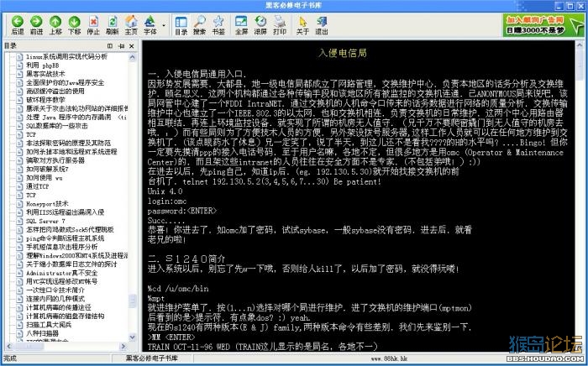Click the www.88hk.hk status bar text
The image size is (588, 366).
coord(388,358)
